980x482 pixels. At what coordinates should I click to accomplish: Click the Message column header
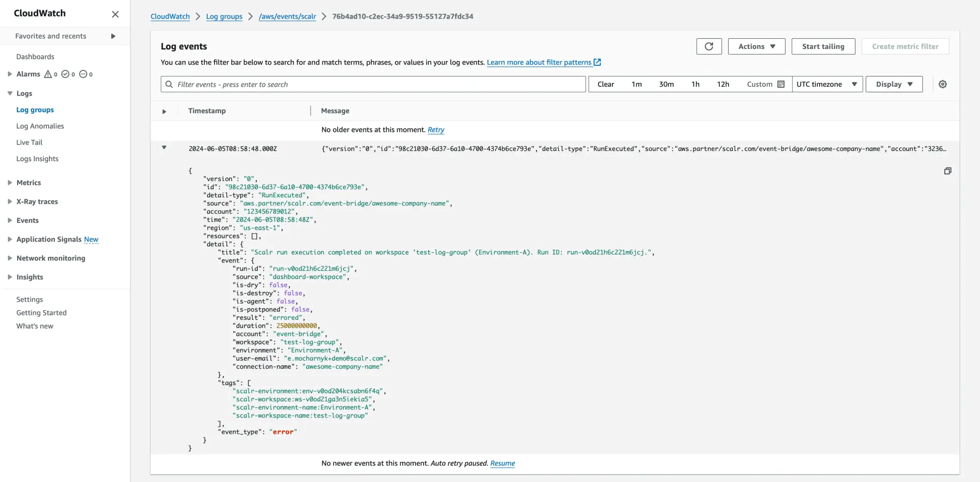pos(335,111)
